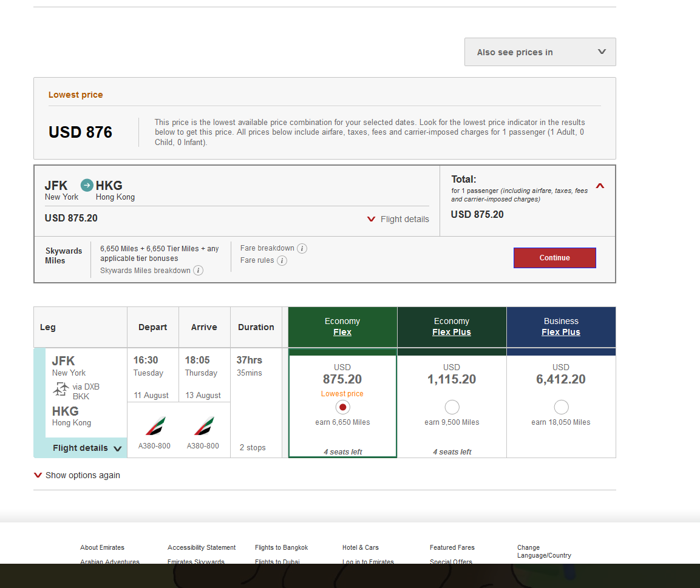Open the Fare rules info icon
Screen dimensions: 700x588
[282, 260]
